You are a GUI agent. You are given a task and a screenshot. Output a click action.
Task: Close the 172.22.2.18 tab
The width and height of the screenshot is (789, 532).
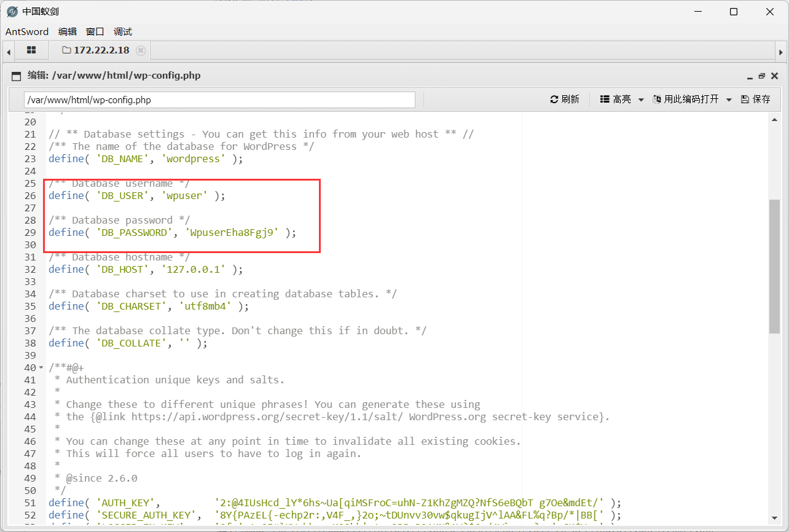pyautogui.click(x=141, y=50)
